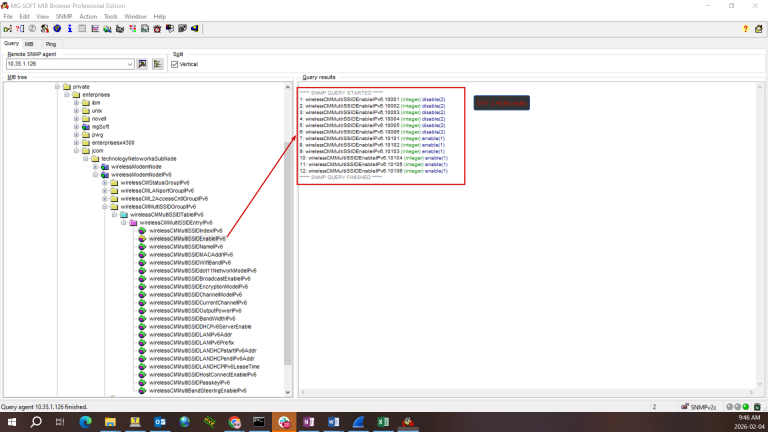Expand the mgSoft tree node
The height and width of the screenshot is (432, 768).
[76, 127]
